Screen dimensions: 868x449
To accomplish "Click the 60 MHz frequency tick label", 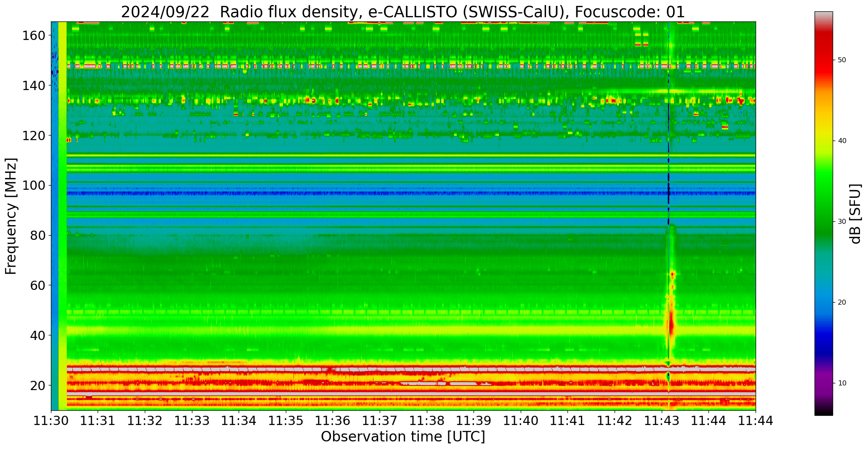I will (38, 285).
